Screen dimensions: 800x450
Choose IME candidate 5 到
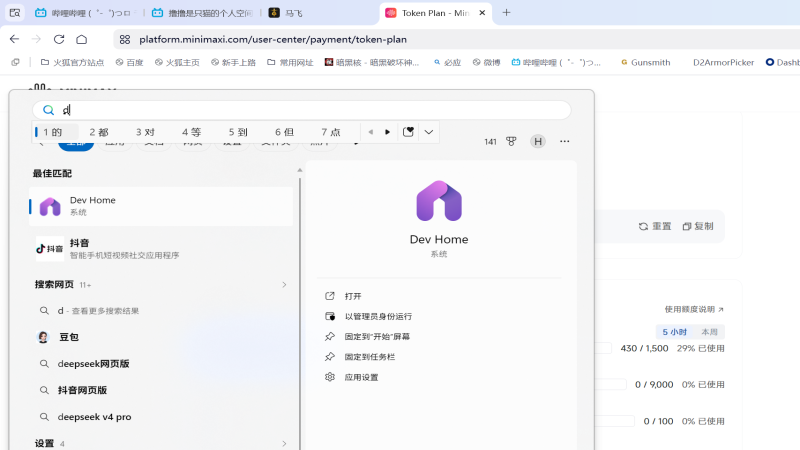click(x=238, y=132)
